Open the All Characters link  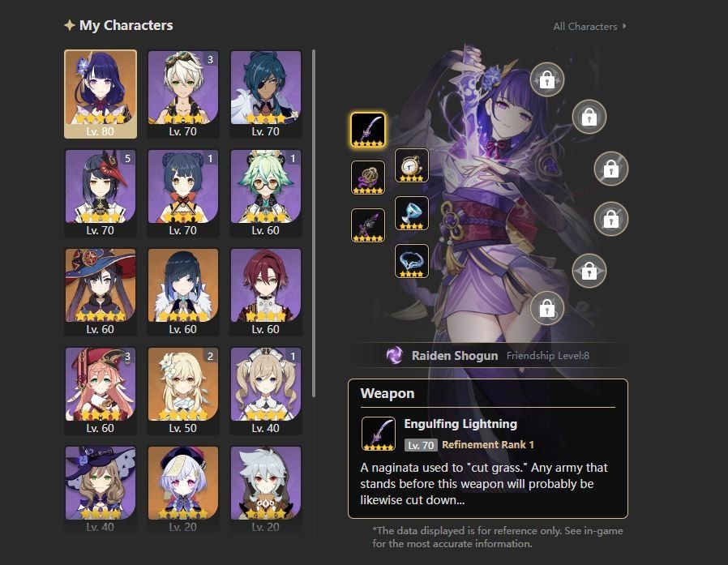pyautogui.click(x=585, y=27)
